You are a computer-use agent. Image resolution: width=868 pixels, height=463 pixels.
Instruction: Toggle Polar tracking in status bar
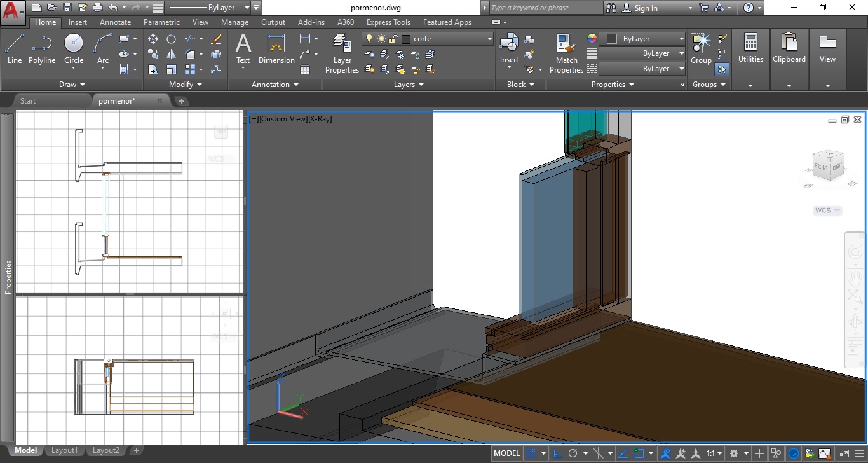(x=573, y=453)
